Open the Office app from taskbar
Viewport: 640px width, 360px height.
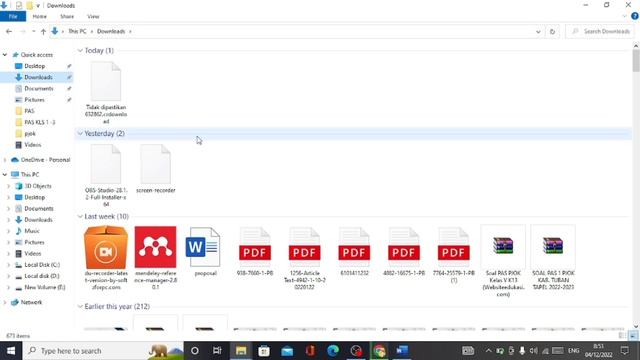point(310,351)
